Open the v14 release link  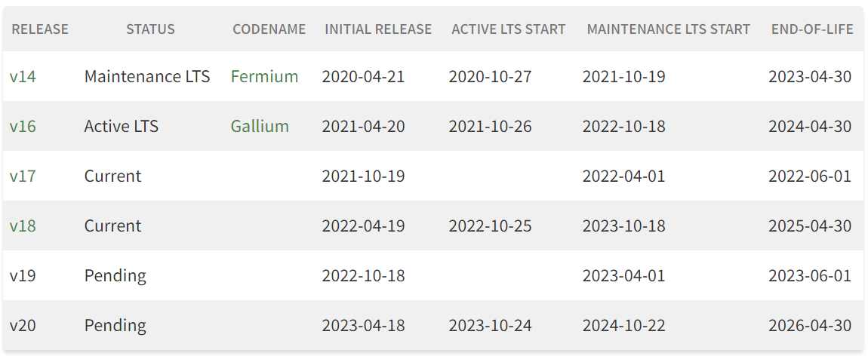23,76
